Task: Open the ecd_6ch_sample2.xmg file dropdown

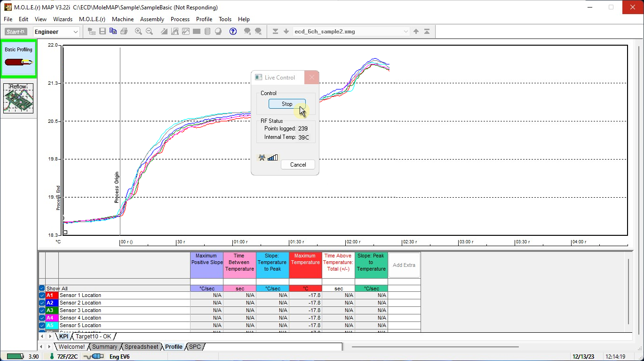Action: click(351, 32)
